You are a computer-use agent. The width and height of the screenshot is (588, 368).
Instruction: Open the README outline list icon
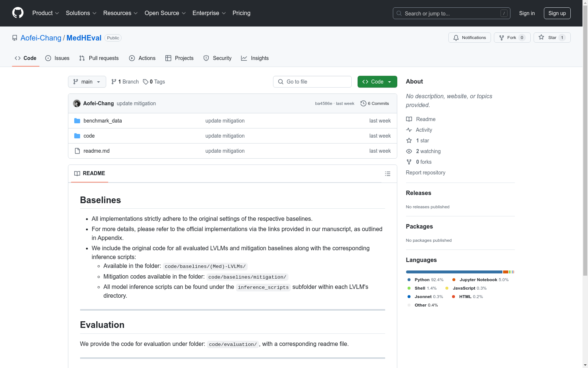coord(388,174)
